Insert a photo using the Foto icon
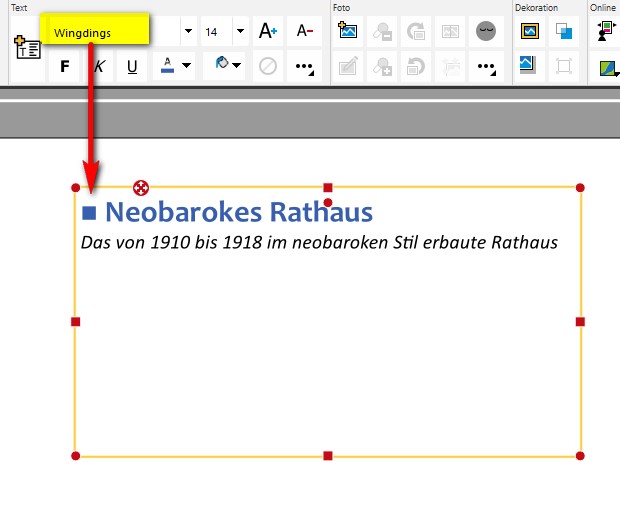 coord(348,31)
